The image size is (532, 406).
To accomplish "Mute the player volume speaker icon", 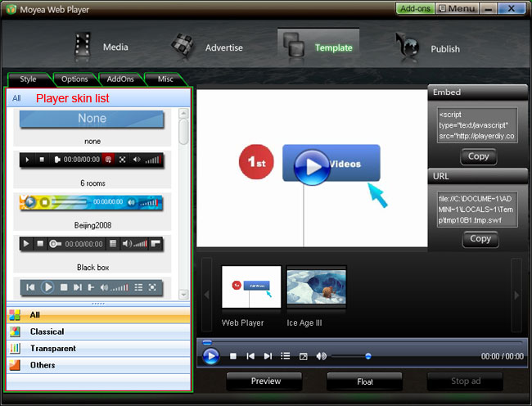I will [321, 356].
